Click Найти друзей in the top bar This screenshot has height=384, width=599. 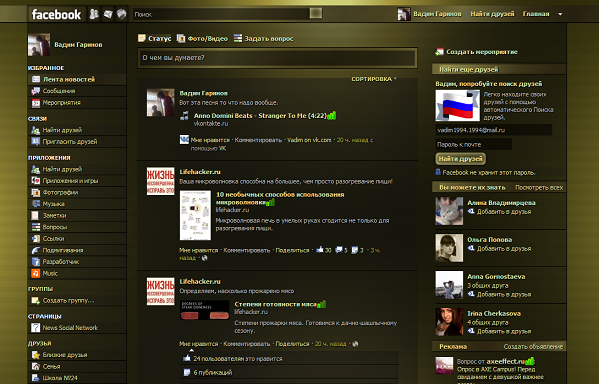pyautogui.click(x=492, y=14)
